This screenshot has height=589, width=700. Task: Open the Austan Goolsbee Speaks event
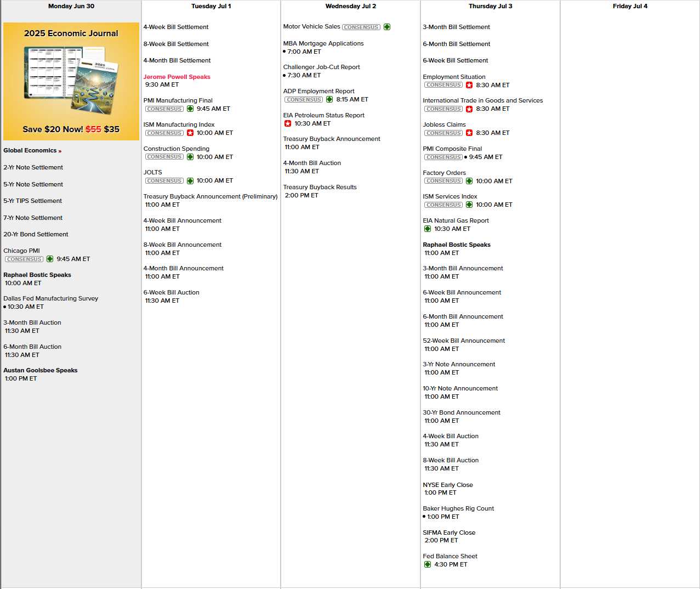coord(41,370)
